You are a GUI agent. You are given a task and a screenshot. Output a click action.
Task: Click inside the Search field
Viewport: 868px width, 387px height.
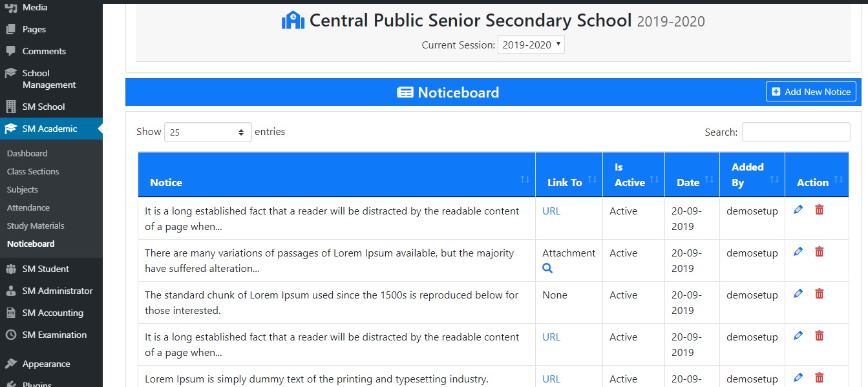coord(796,132)
